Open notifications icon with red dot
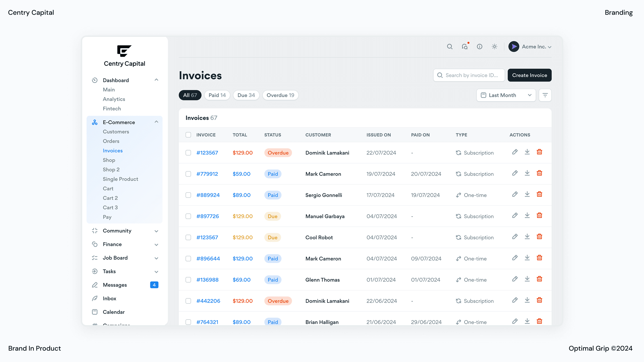 (465, 47)
